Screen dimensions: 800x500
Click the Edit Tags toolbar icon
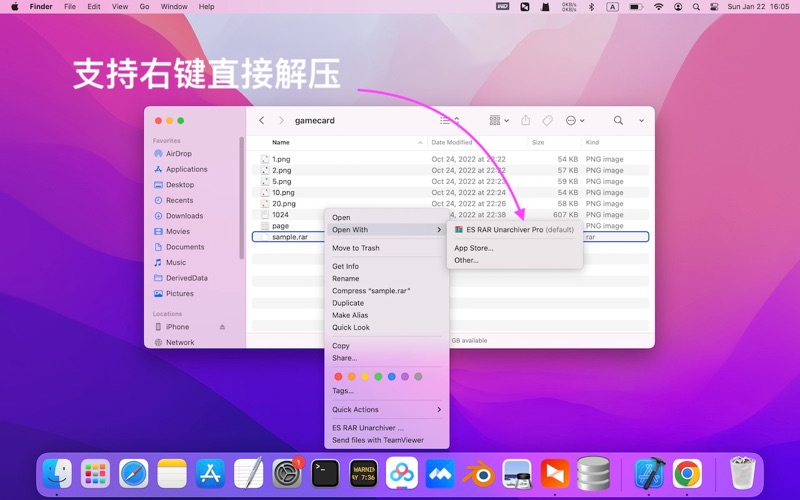point(547,120)
